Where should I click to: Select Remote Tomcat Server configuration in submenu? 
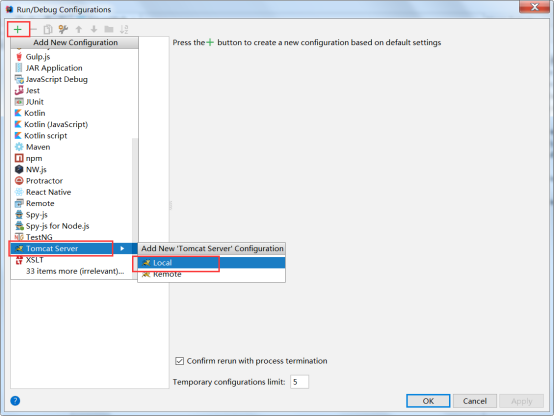(211, 275)
